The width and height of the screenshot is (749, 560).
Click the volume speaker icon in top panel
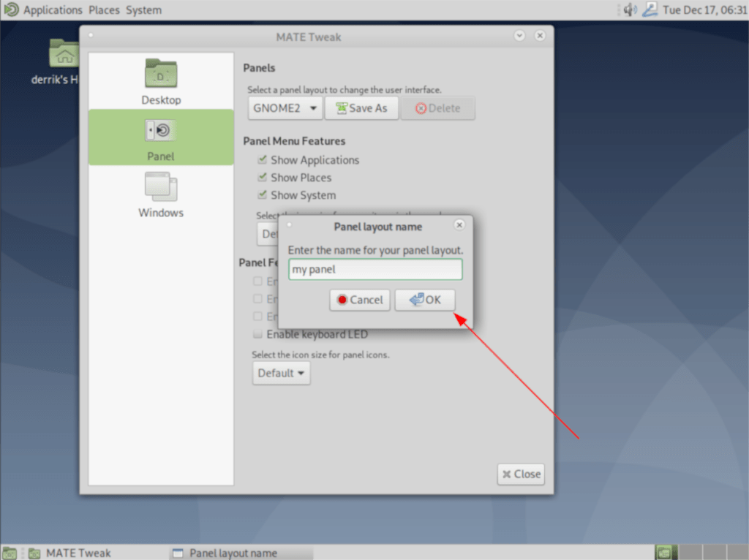630,10
